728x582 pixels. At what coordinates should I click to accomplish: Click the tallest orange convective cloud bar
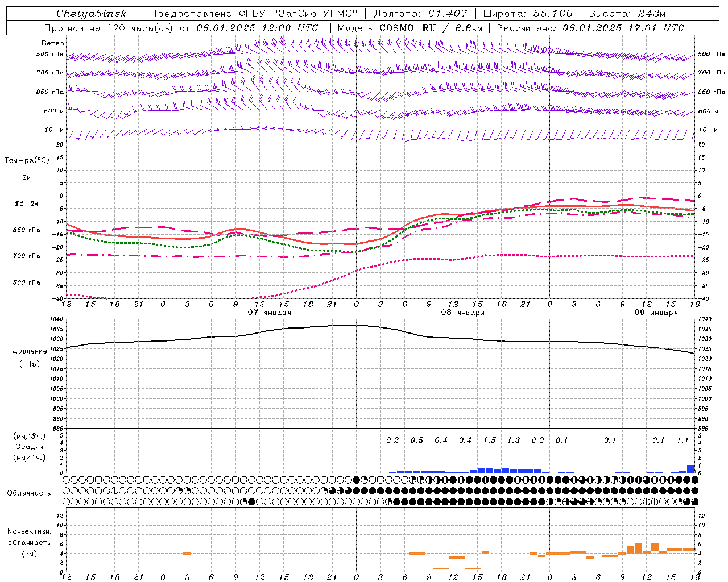(x=638, y=548)
